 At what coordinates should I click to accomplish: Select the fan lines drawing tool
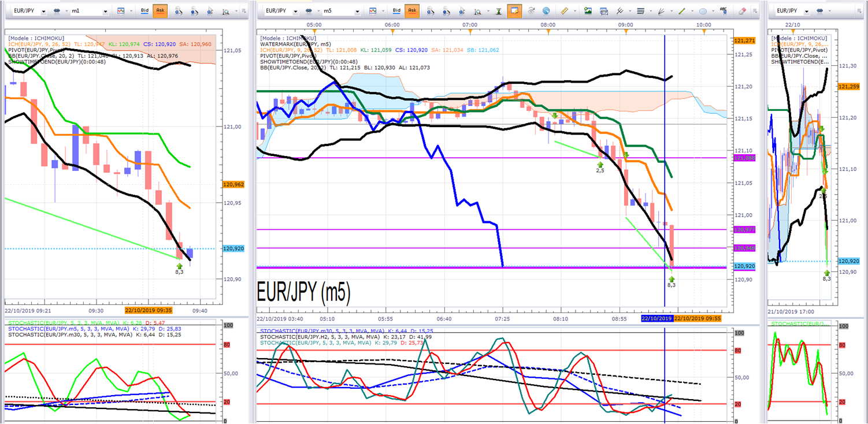point(661,10)
